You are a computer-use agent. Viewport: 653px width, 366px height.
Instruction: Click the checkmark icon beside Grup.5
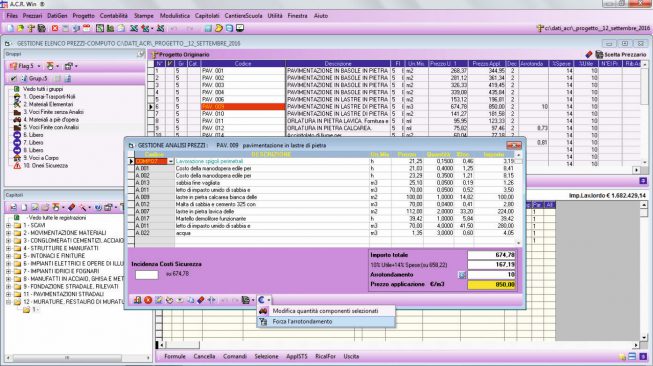pyautogui.click(x=13, y=78)
